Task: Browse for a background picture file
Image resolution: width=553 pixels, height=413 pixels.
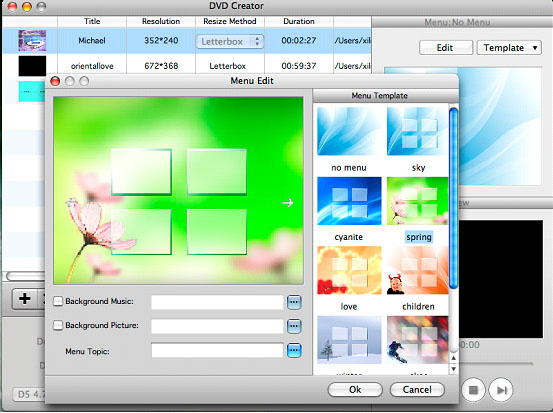Action: 294,326
